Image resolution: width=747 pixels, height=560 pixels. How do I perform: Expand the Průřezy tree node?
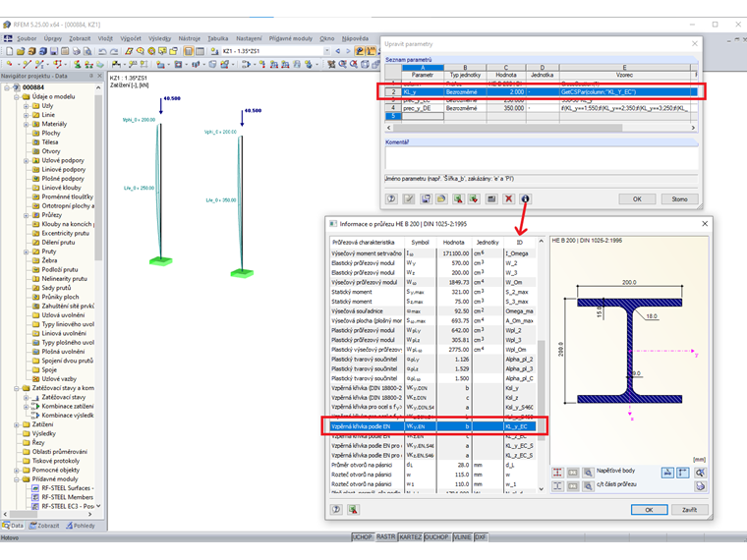tap(27, 215)
